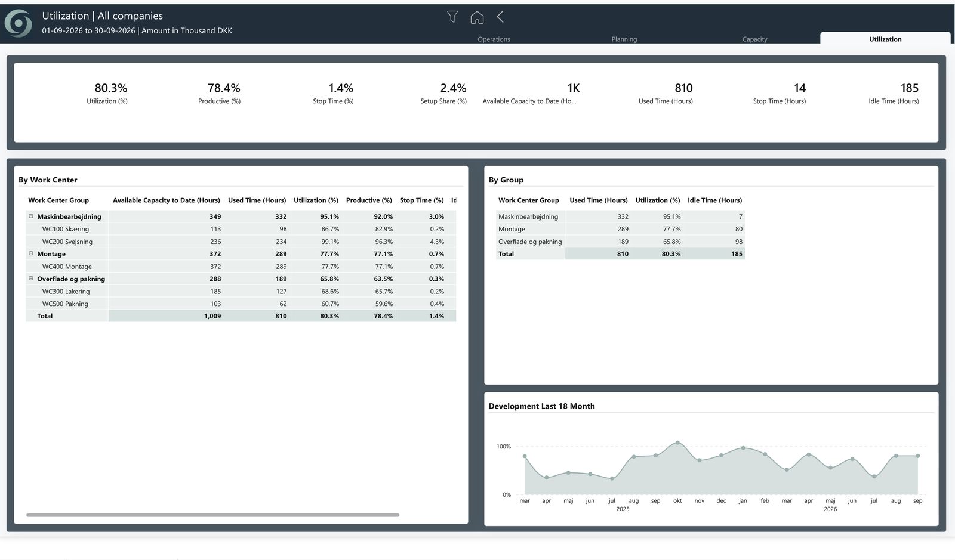The height and width of the screenshot is (560, 955).
Task: Select the WC300 Lakering row
Action: (x=241, y=292)
